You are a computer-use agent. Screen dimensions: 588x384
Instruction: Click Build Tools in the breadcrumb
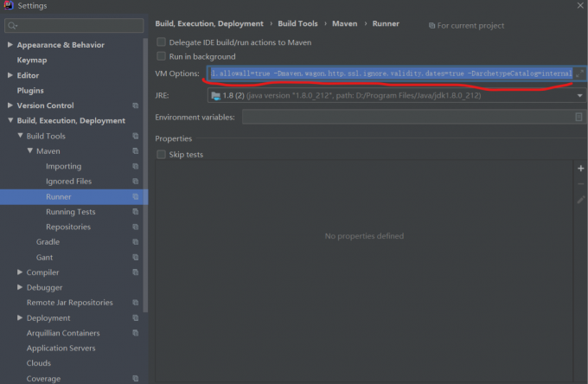[297, 23]
